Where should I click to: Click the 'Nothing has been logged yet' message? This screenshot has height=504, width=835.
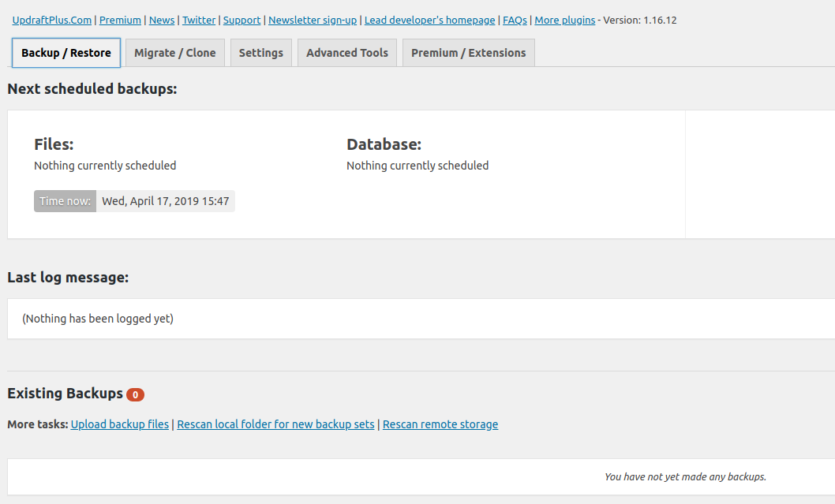[98, 319]
